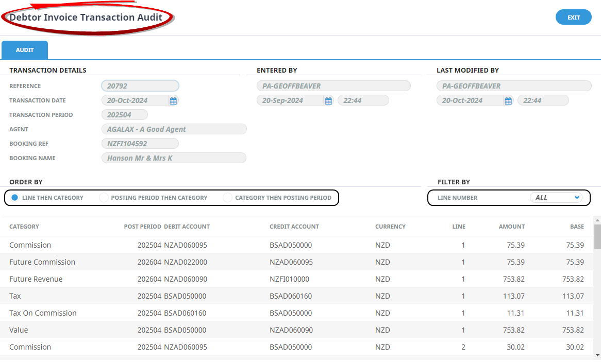
Task: Click the Debit Account column header
Action: [x=187, y=227]
